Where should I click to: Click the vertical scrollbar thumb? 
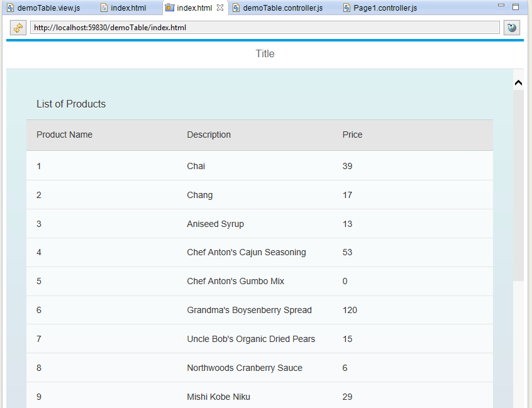(518, 185)
